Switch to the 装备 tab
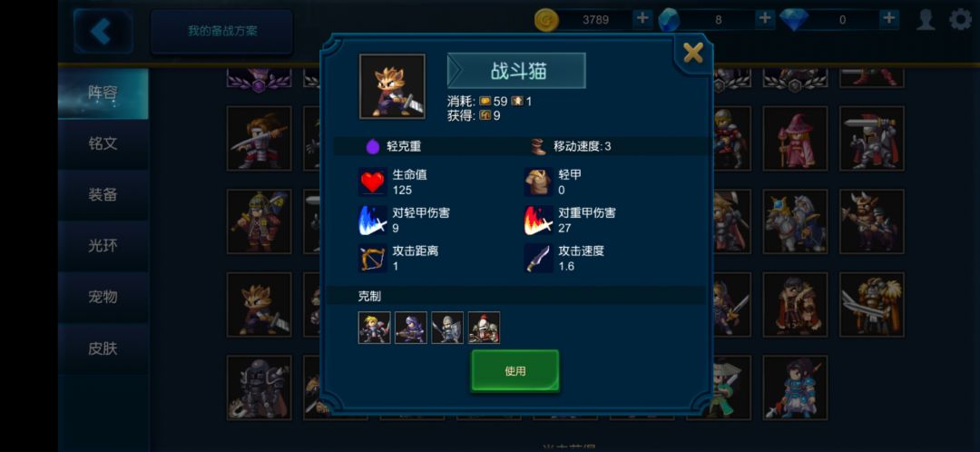This screenshot has height=452, width=980. 103,195
